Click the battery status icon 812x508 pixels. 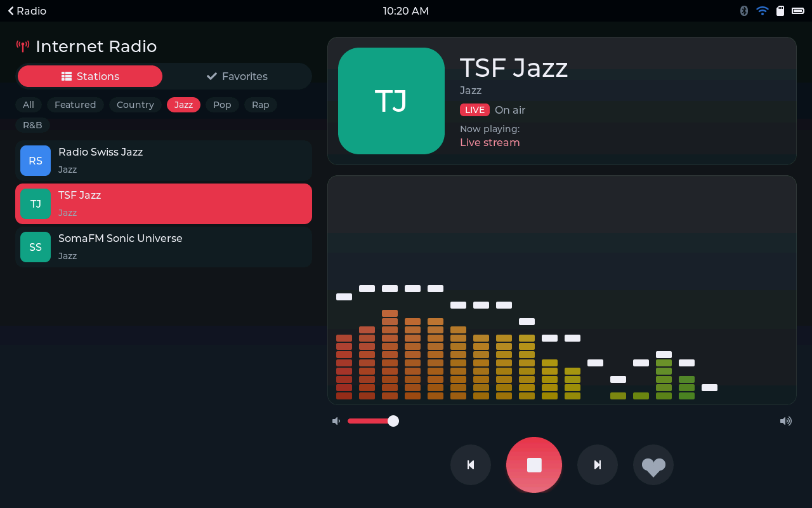798,11
